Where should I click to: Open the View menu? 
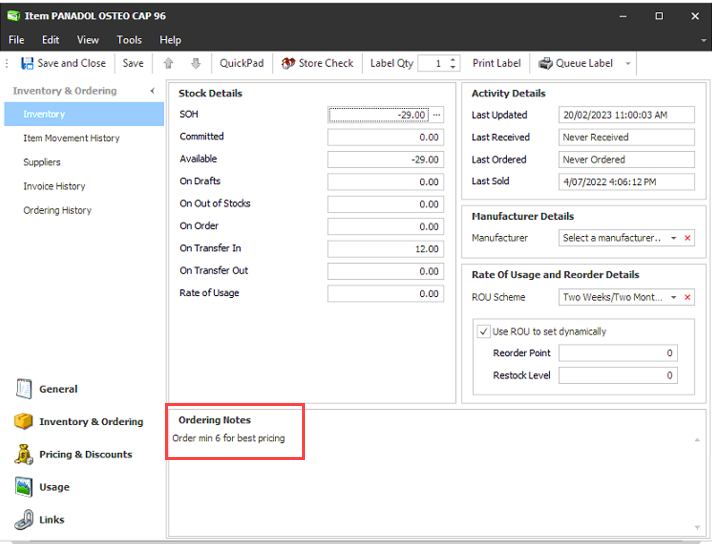(88, 40)
